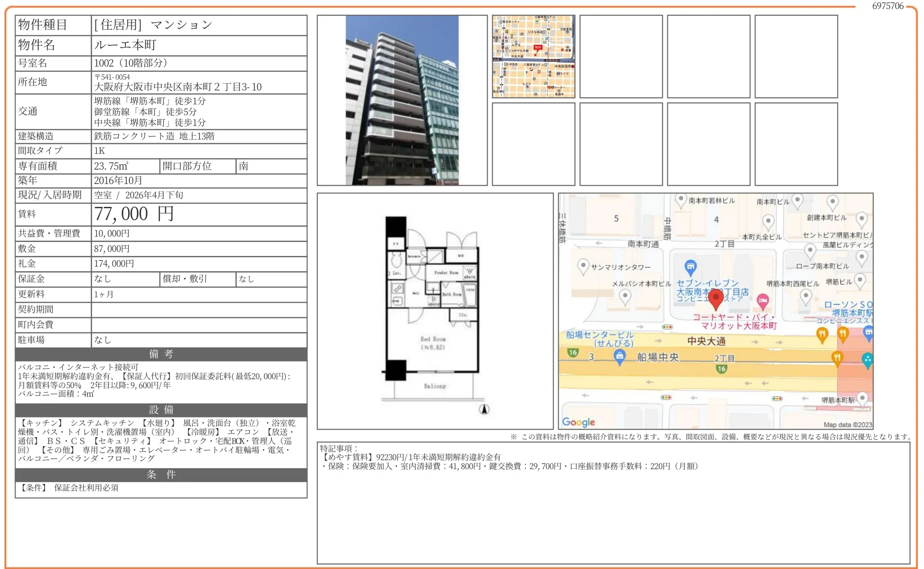Click the Map data ©2023 attribution text
Image resolution: width=924 pixels, height=569 pixels.
(847, 425)
